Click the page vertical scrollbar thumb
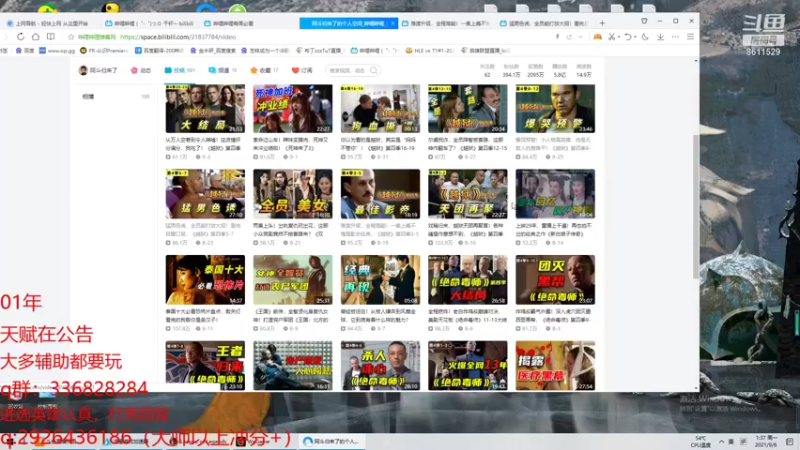800x450 pixels. click(696, 207)
